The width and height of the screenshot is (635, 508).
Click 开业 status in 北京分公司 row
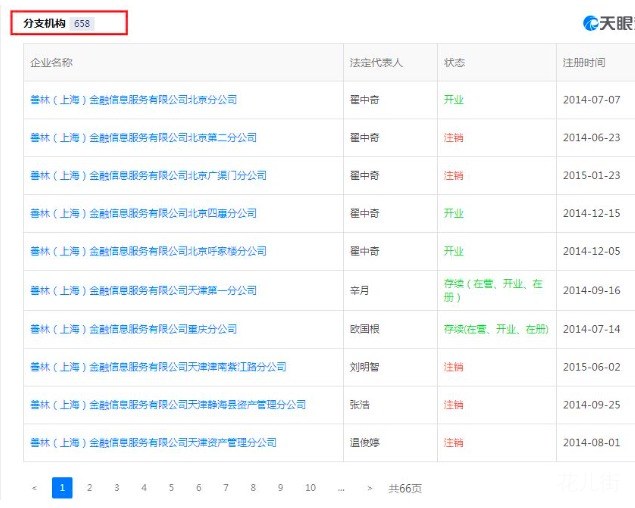pos(454,100)
